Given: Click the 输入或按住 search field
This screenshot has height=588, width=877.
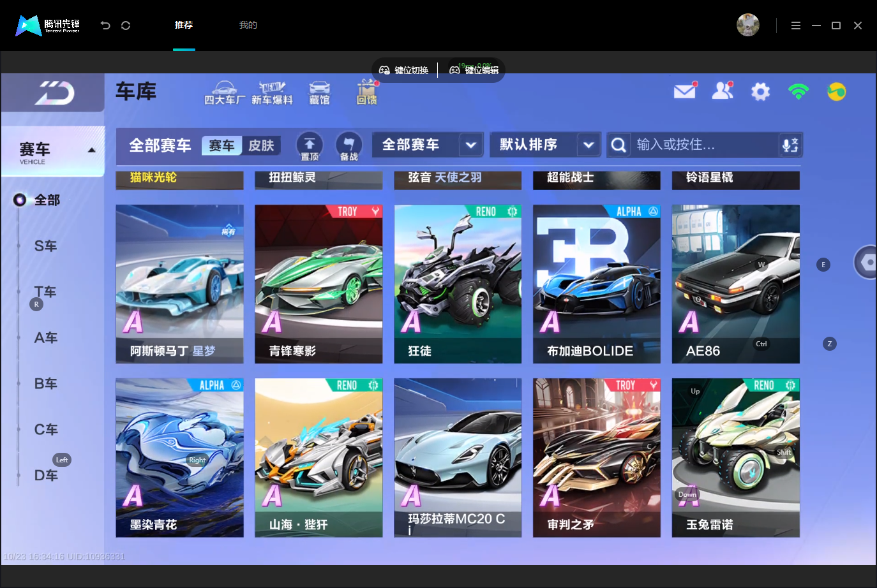Looking at the screenshot, I should tap(704, 145).
